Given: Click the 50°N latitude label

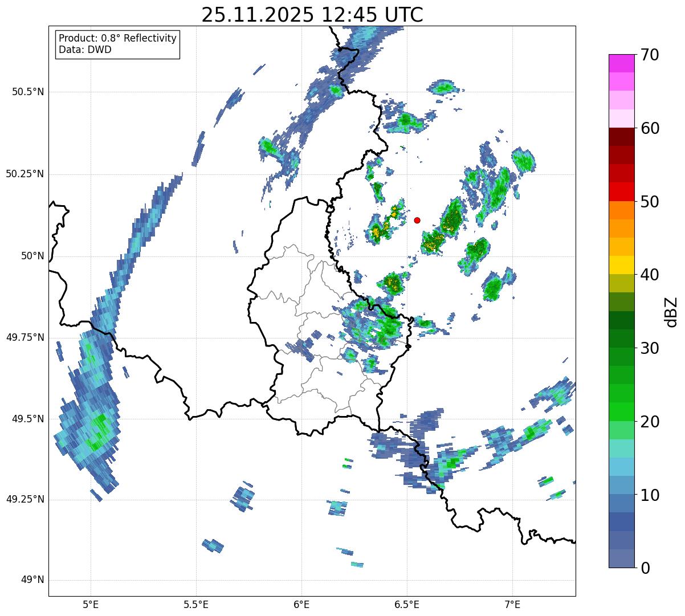Looking at the screenshot, I should click(x=33, y=256).
